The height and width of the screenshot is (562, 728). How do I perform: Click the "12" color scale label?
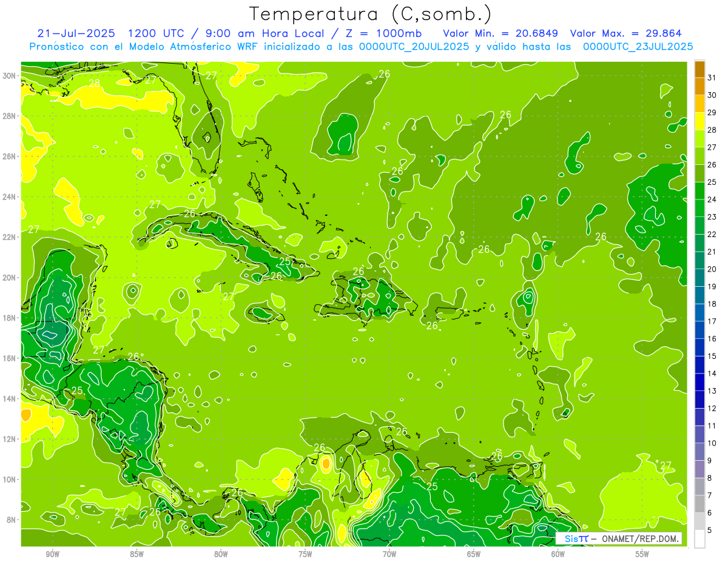712,408
